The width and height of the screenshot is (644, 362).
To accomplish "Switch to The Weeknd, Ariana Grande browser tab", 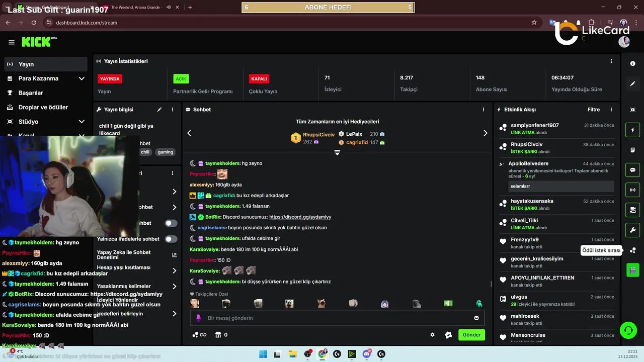I will pyautogui.click(x=135, y=8).
